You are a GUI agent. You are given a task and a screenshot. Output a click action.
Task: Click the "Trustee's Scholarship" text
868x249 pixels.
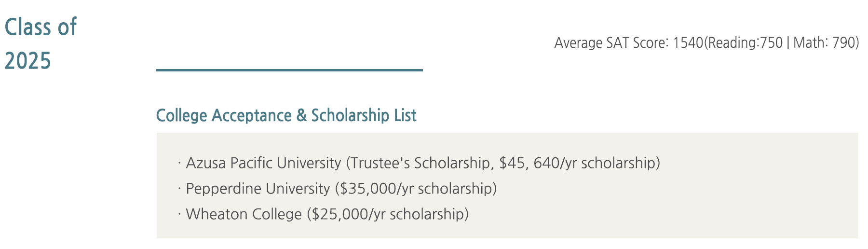[x=420, y=163]
